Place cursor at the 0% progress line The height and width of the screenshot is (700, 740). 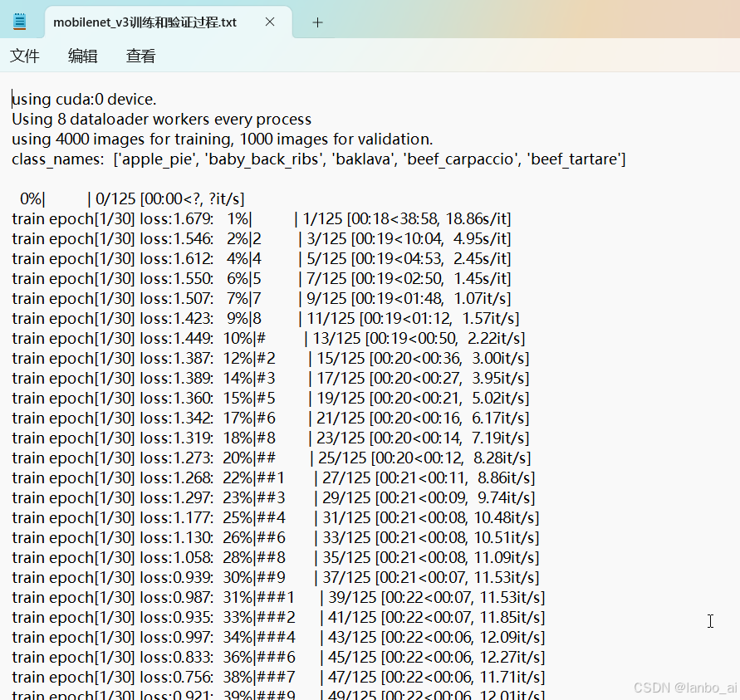125,198
